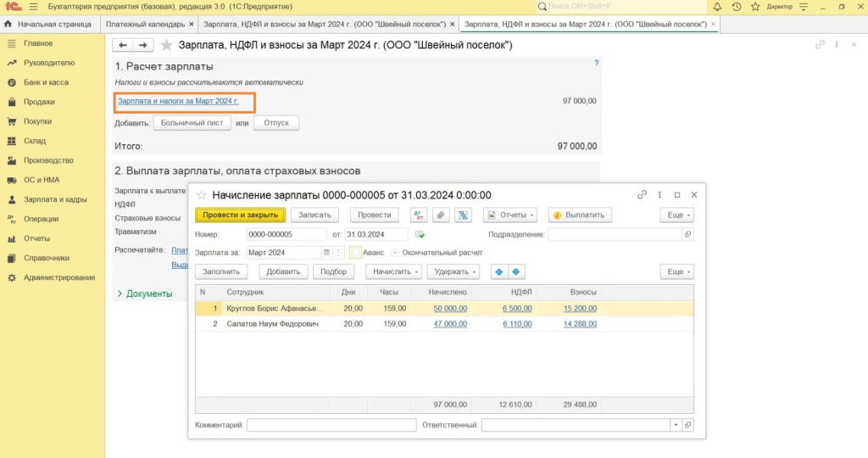Click the Дт/Кт postings icon in the dialog toolbar

419,215
